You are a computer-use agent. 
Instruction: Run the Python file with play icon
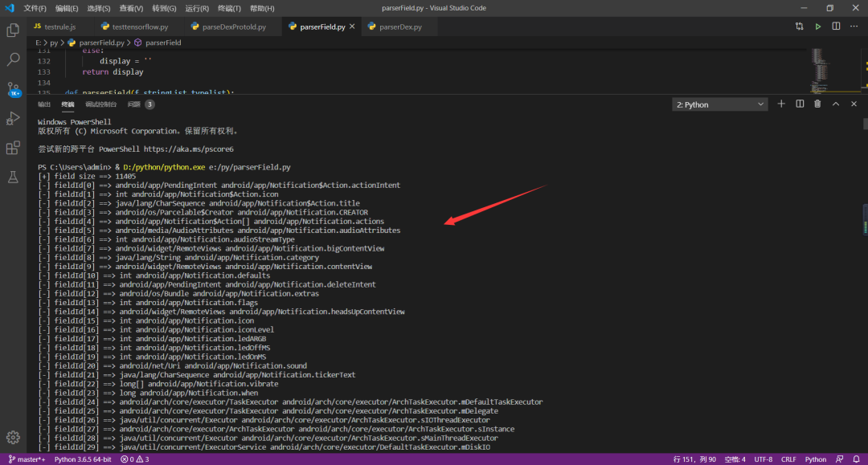click(817, 27)
